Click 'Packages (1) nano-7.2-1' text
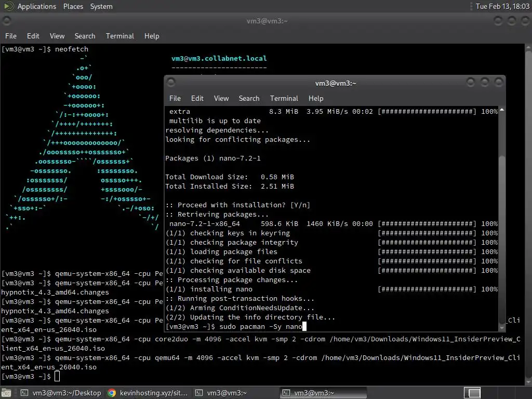Image resolution: width=532 pixels, height=399 pixels. 212,158
